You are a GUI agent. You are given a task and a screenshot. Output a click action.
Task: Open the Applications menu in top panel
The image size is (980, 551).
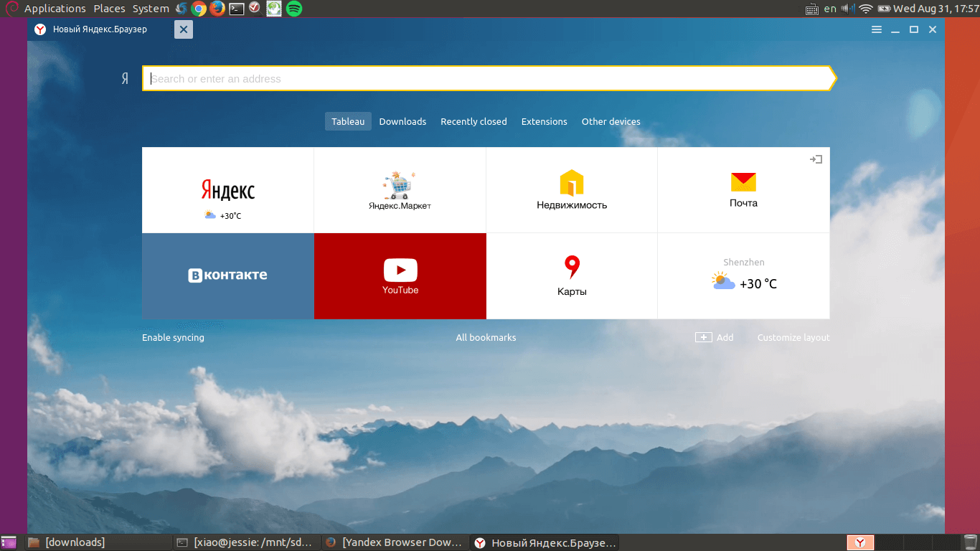pos(55,9)
